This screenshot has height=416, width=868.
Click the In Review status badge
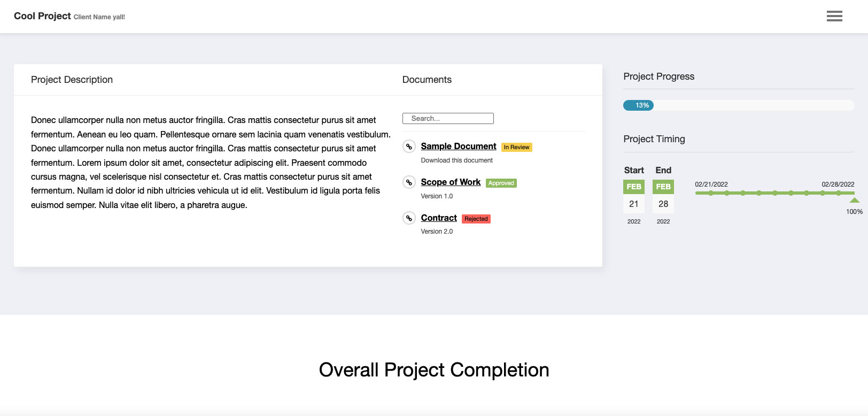click(517, 147)
